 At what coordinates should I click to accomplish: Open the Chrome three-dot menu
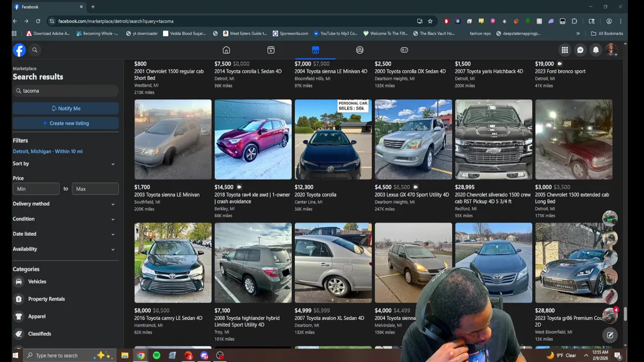click(x=621, y=21)
